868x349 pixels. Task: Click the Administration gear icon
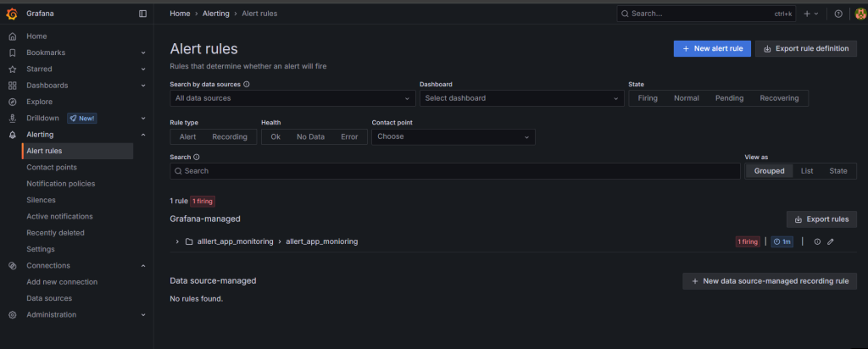(12, 315)
